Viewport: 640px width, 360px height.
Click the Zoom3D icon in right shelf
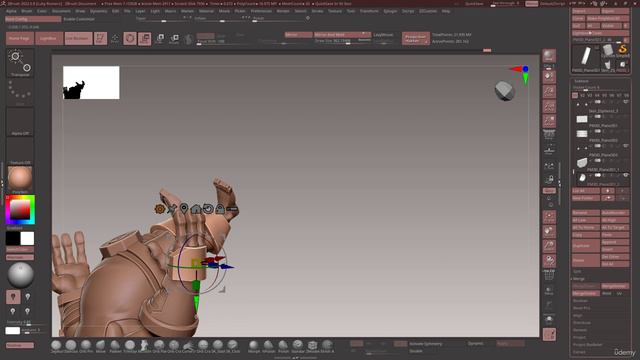coord(549,246)
